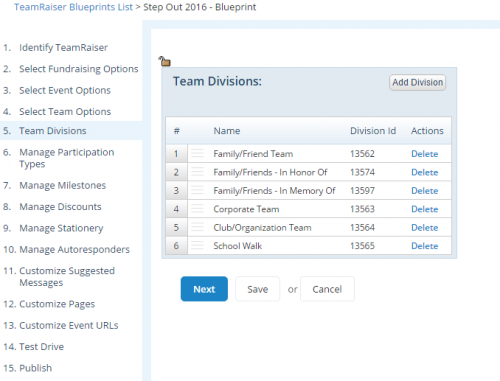Image resolution: width=500 pixels, height=381 pixels.
Task: Click Family/Friends - In Honor Of name
Action: tap(270, 172)
